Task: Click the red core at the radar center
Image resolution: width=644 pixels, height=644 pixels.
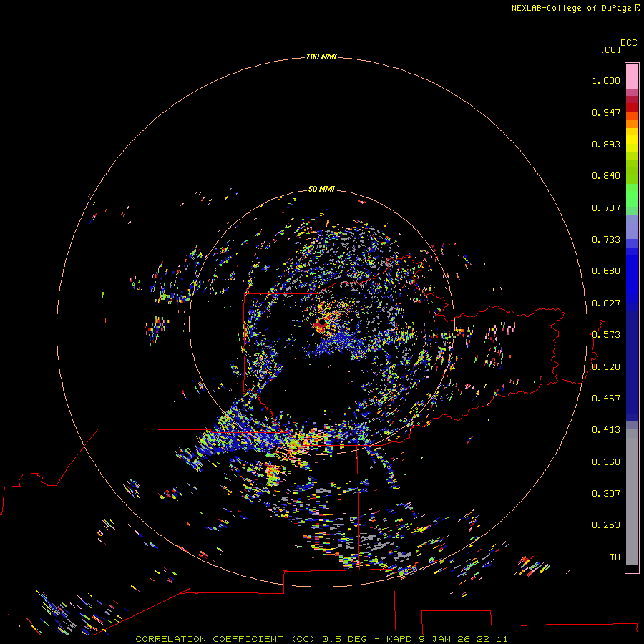Action: pos(319,326)
